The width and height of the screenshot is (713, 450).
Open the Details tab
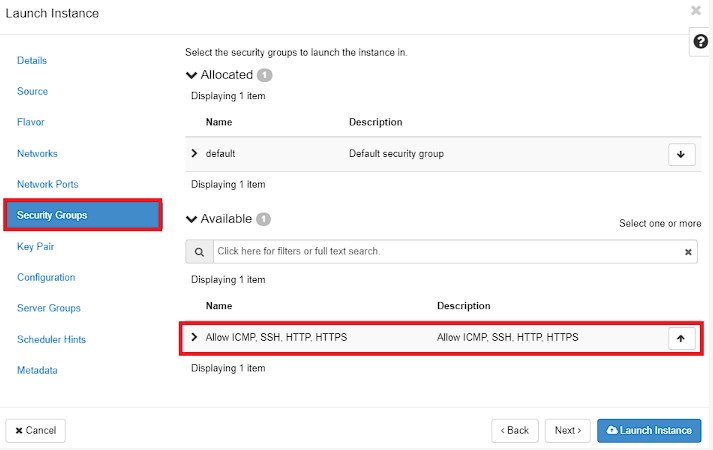(32, 60)
